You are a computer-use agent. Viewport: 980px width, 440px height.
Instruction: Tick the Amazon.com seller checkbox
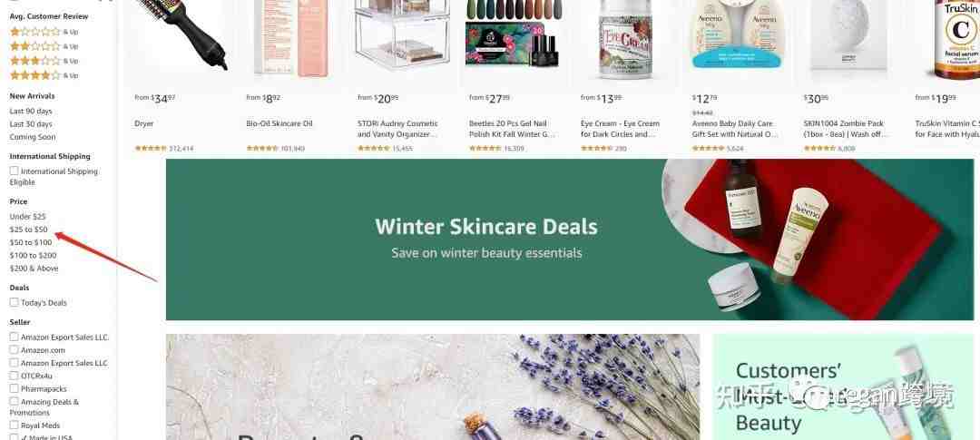[x=14, y=350]
